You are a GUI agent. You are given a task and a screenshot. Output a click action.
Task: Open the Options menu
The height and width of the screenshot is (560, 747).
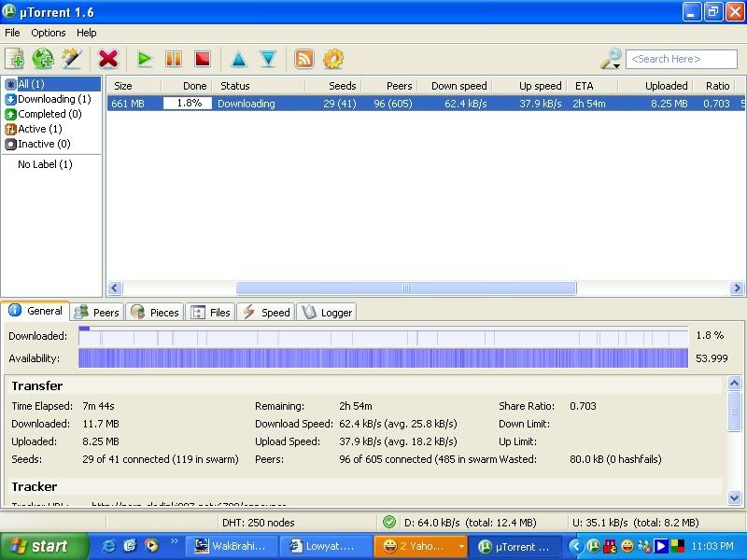pyautogui.click(x=49, y=33)
